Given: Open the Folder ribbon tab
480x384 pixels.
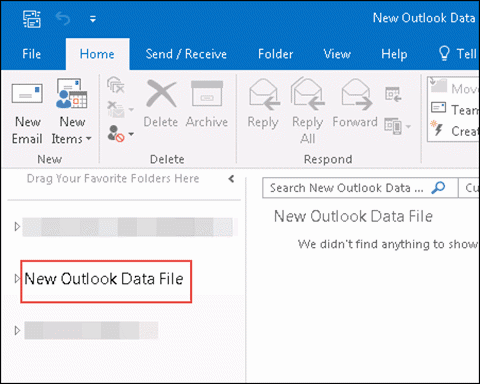Looking at the screenshot, I should (x=276, y=54).
